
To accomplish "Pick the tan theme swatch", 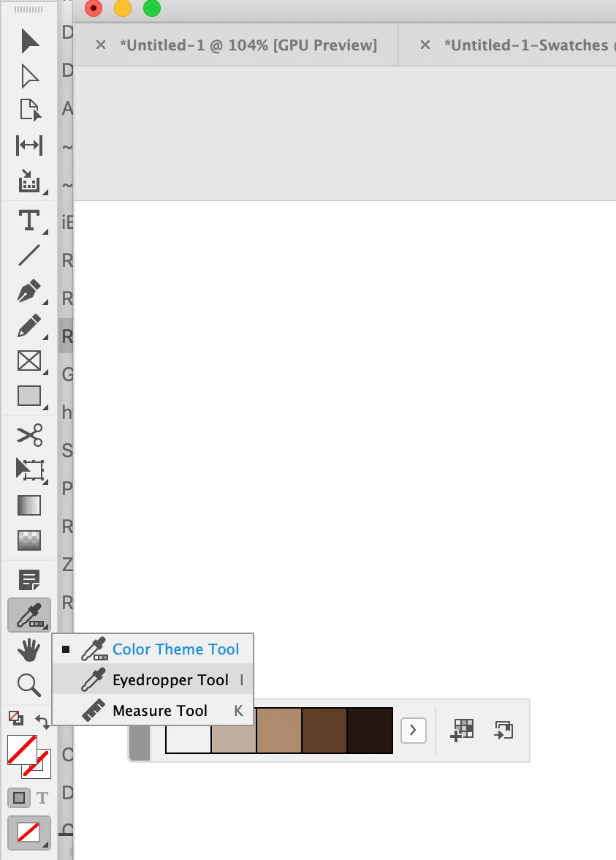I will pyautogui.click(x=279, y=731).
